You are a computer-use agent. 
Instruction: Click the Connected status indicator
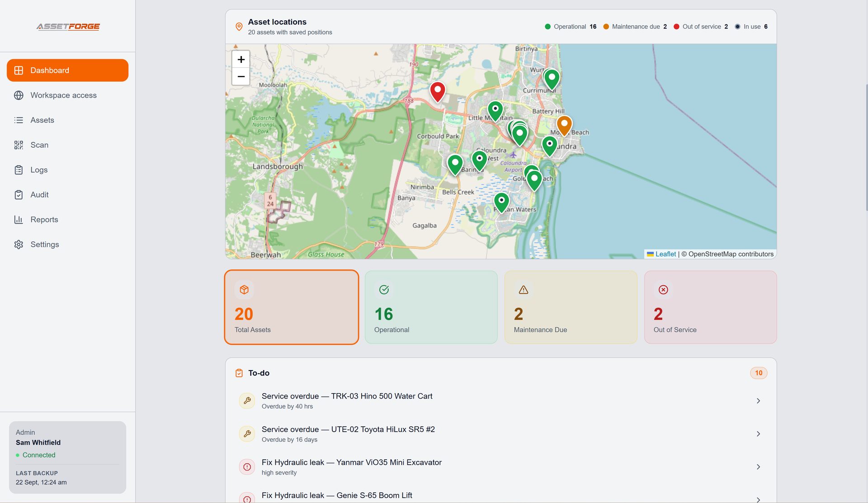tap(36, 455)
